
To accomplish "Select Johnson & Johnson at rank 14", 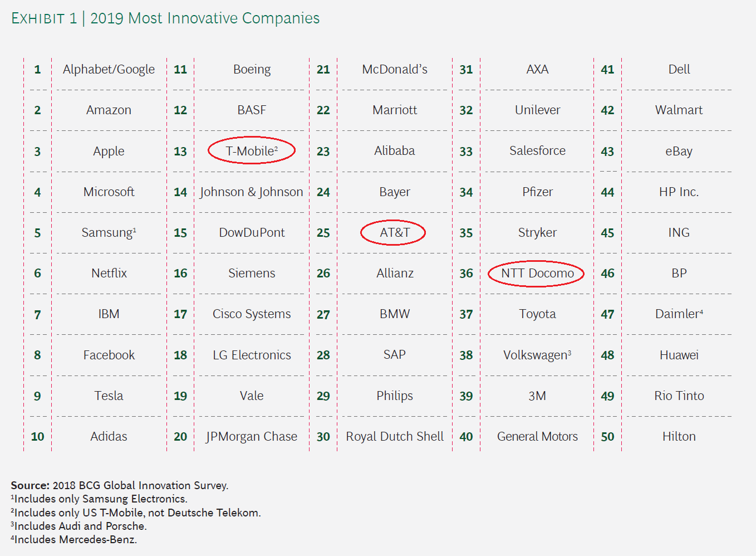I will [x=251, y=192].
